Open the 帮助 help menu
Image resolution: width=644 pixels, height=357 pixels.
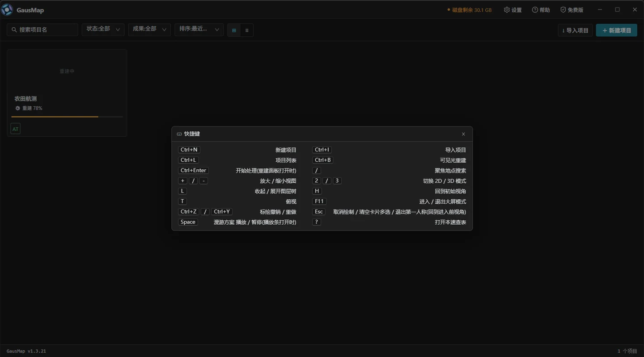pos(541,10)
